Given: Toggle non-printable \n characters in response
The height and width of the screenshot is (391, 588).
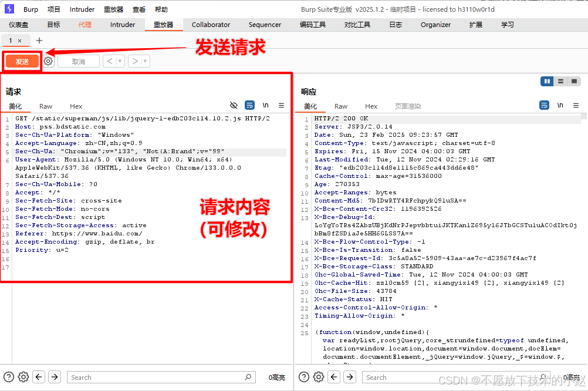Looking at the screenshot, I should pyautogui.click(x=560, y=106).
